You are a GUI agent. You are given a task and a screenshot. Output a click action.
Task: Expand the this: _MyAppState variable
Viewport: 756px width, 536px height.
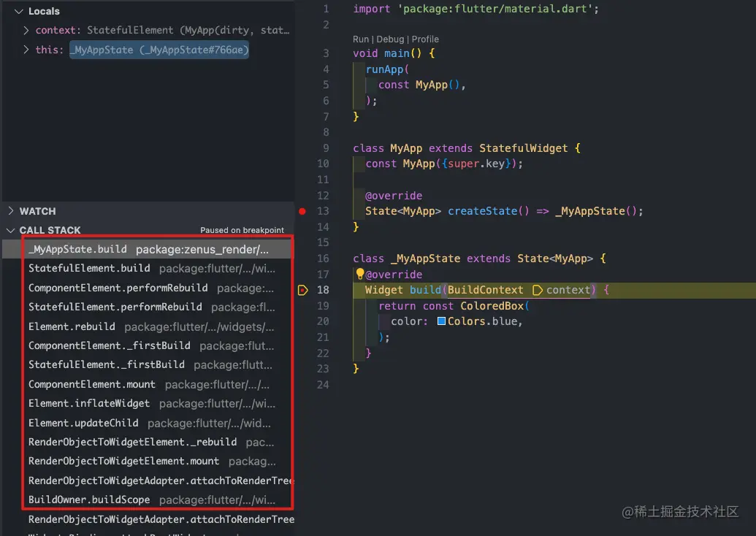pyautogui.click(x=26, y=49)
